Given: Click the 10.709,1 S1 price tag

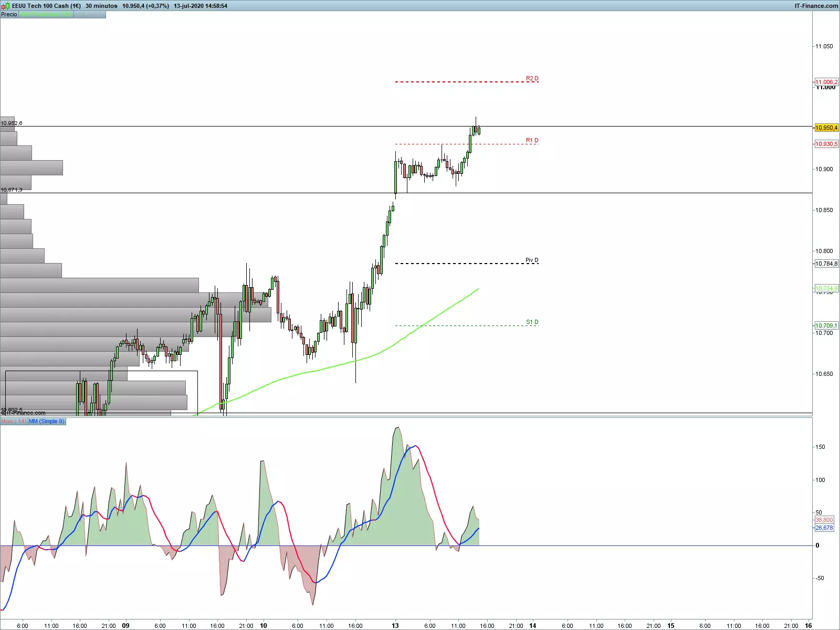Looking at the screenshot, I should (x=826, y=325).
